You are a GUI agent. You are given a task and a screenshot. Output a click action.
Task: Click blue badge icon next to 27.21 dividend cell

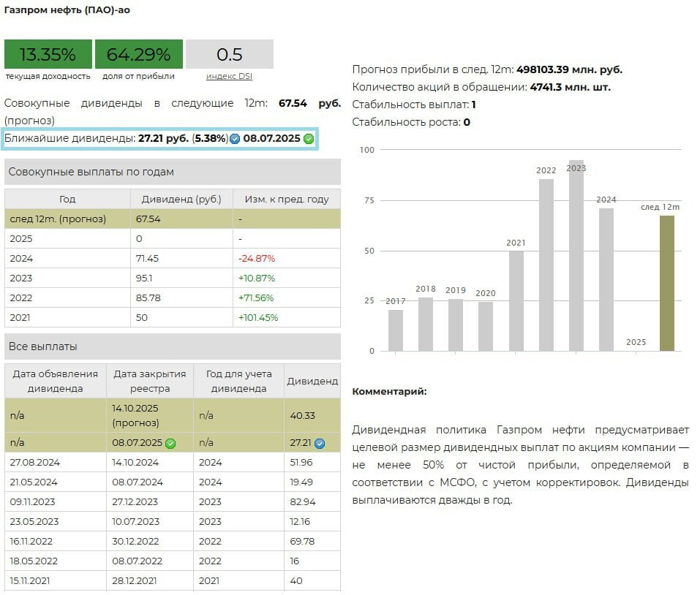tap(320, 443)
